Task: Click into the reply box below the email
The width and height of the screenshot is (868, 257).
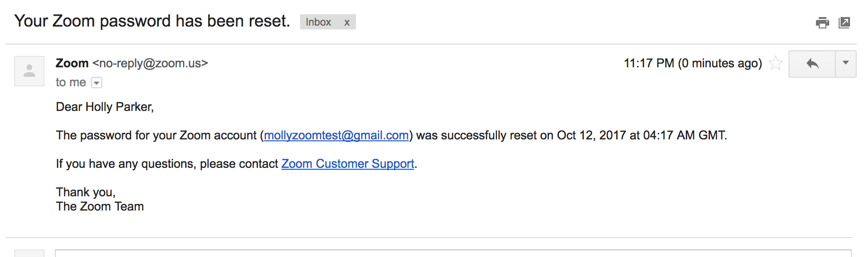Action: pyautogui.click(x=452, y=253)
